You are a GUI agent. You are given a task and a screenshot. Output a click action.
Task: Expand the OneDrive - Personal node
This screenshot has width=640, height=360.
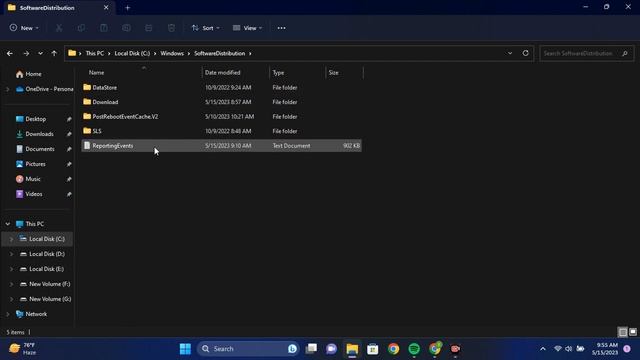[x=8, y=89]
